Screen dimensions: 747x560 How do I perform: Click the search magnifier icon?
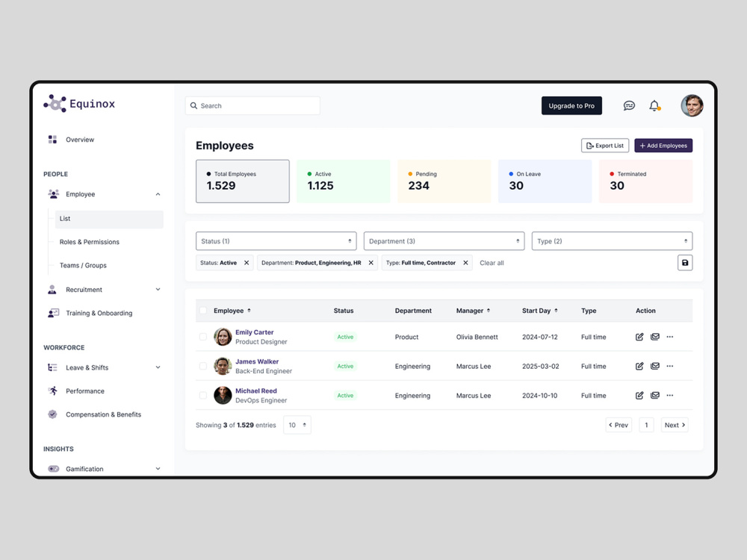click(194, 106)
